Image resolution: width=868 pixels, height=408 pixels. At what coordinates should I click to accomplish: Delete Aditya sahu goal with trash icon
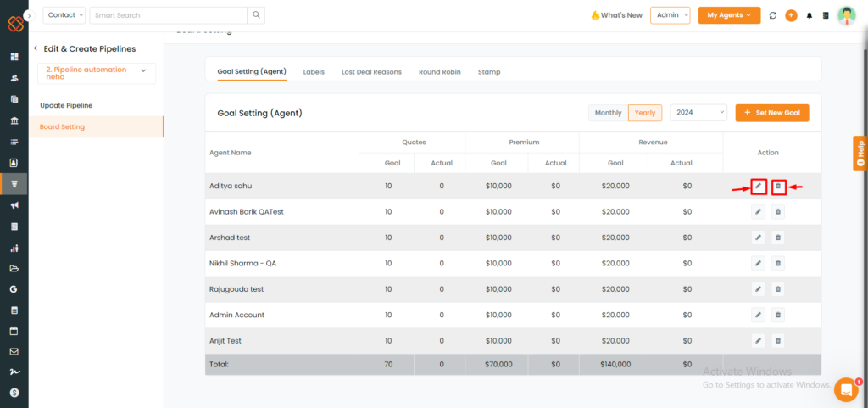pyautogui.click(x=778, y=187)
